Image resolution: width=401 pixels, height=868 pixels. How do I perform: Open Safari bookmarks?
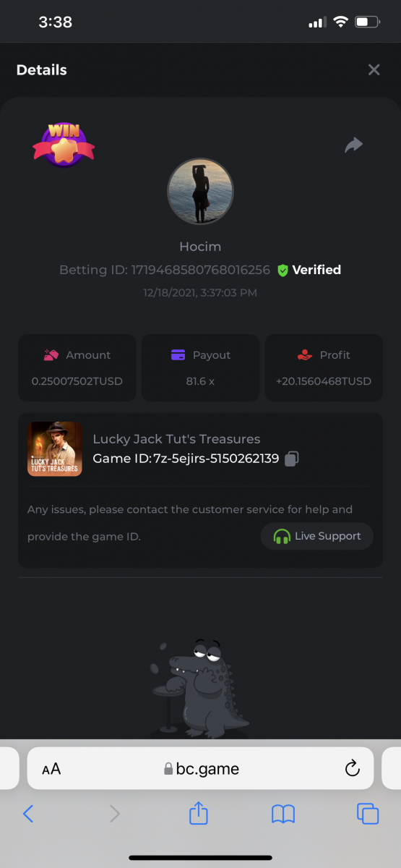tap(283, 814)
